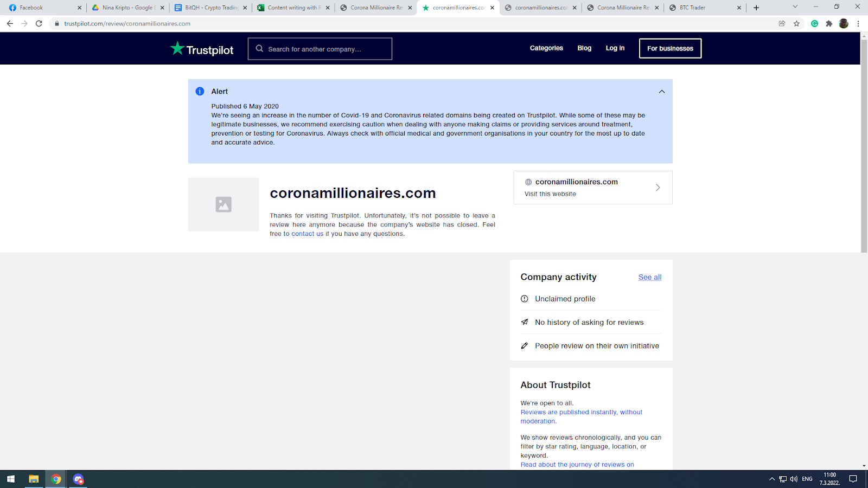Screen dimensions: 868x488
Task: Bookmark this page with the star
Action: pyautogui.click(x=796, y=23)
